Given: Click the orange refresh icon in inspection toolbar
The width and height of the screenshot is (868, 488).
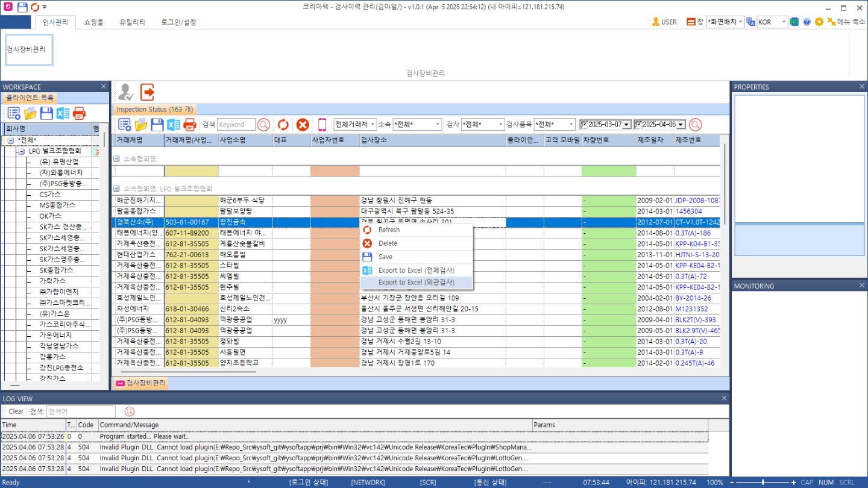Looking at the screenshot, I should [283, 125].
